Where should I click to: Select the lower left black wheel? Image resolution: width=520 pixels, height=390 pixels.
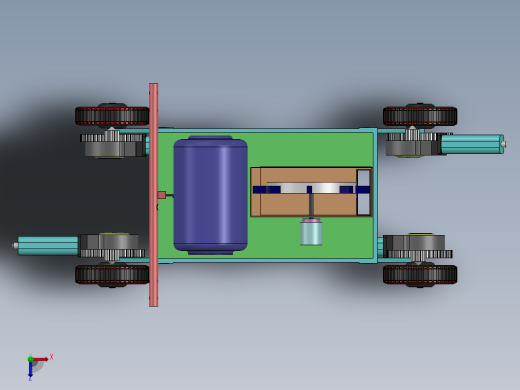(112, 275)
